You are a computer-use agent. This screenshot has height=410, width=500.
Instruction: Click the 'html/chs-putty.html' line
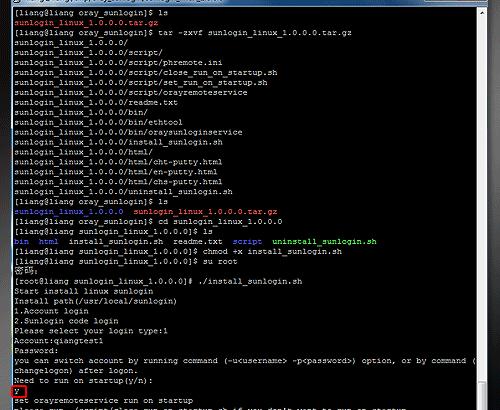point(118,182)
